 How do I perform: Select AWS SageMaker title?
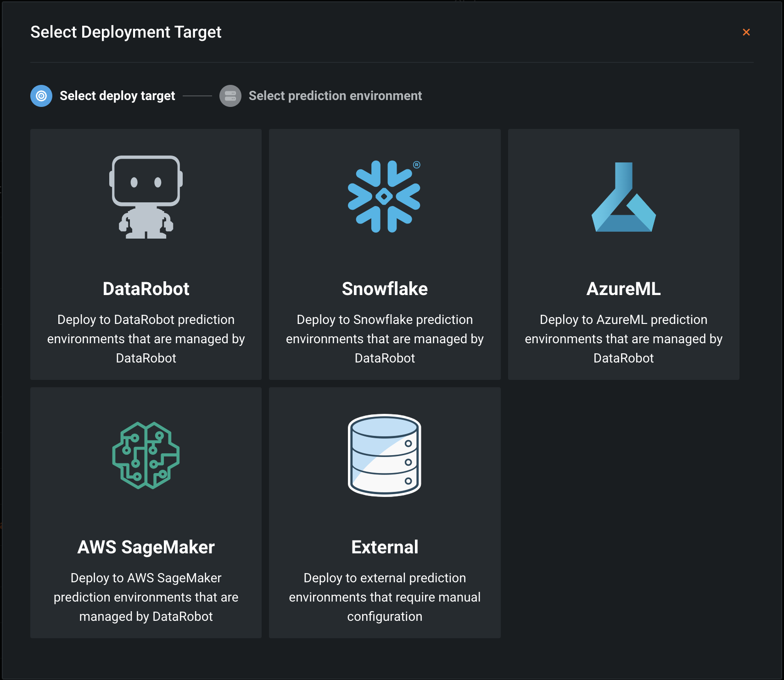point(146,547)
